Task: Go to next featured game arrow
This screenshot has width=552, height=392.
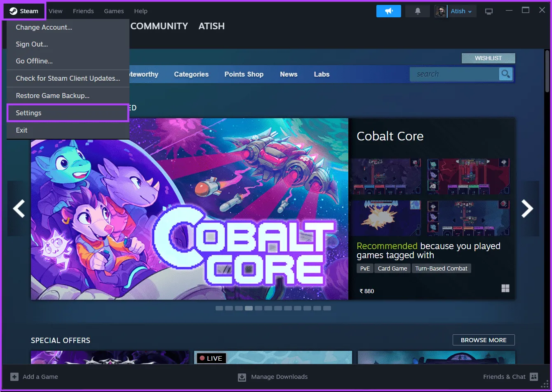Action: point(527,208)
